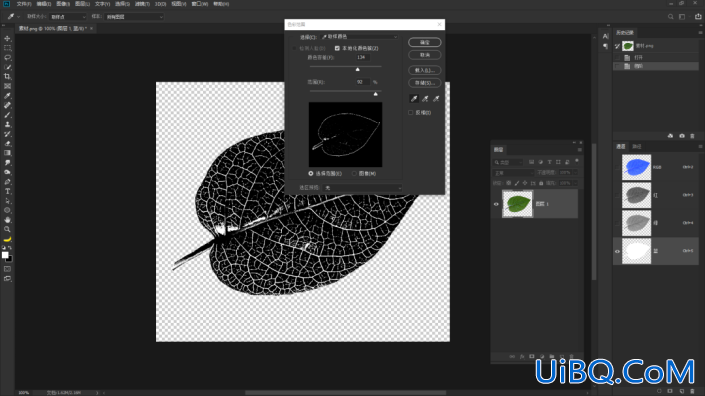
Task: Toggle the Localized Color Clusters checkbox
Action: [x=337, y=48]
